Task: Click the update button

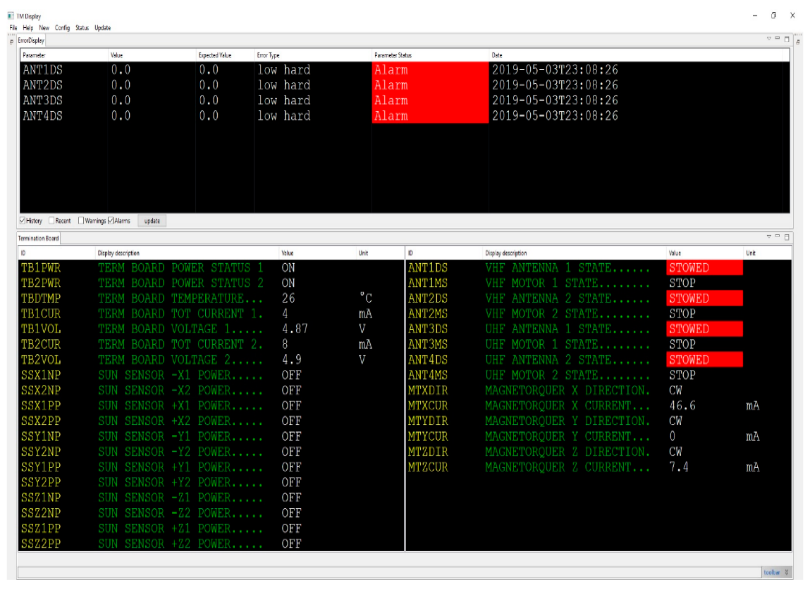Action: [152, 221]
